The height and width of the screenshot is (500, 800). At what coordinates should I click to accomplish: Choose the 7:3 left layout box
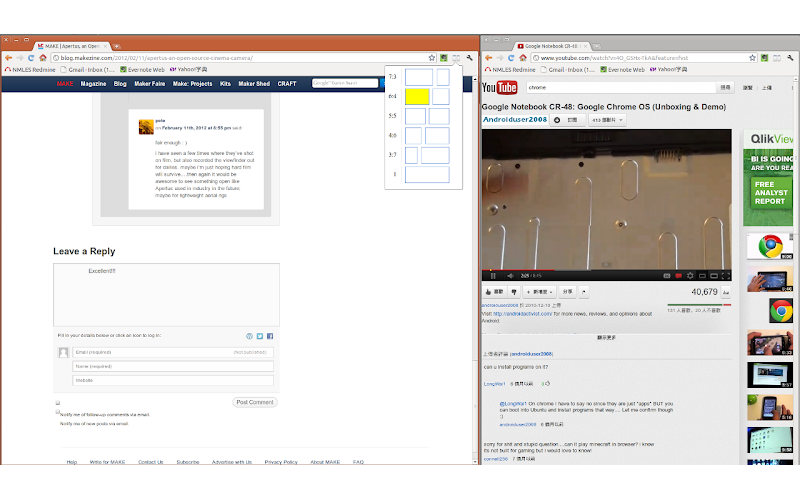pyautogui.click(x=419, y=77)
